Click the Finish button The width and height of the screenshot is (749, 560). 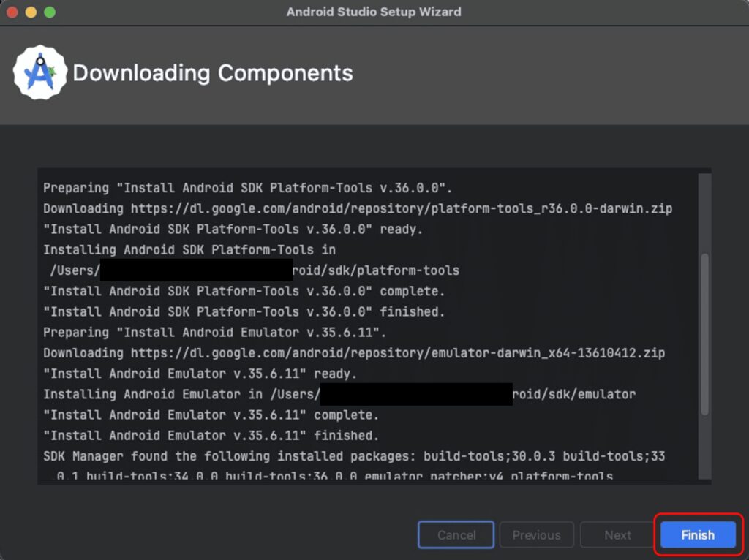(x=698, y=534)
